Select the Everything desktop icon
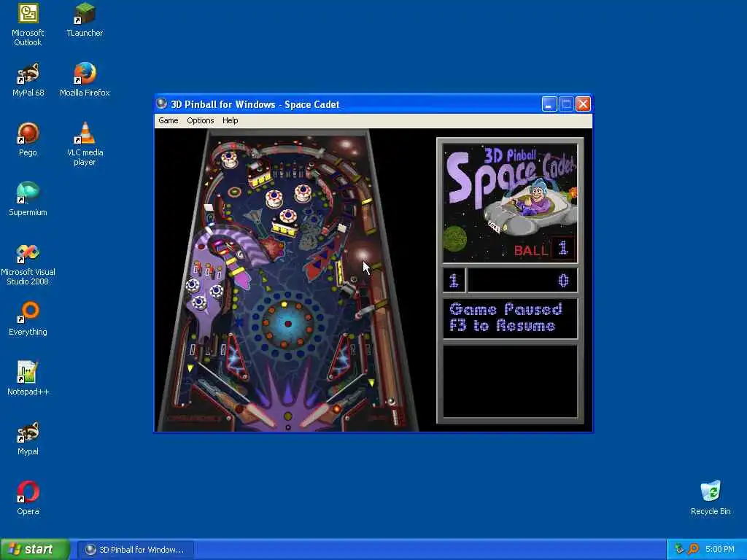The height and width of the screenshot is (560, 747). coord(28,319)
